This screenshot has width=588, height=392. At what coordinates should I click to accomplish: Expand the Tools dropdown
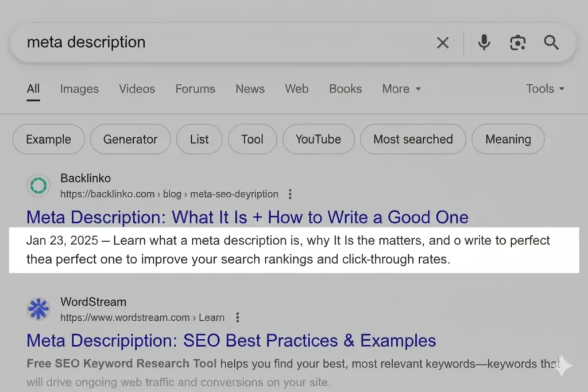coord(544,89)
